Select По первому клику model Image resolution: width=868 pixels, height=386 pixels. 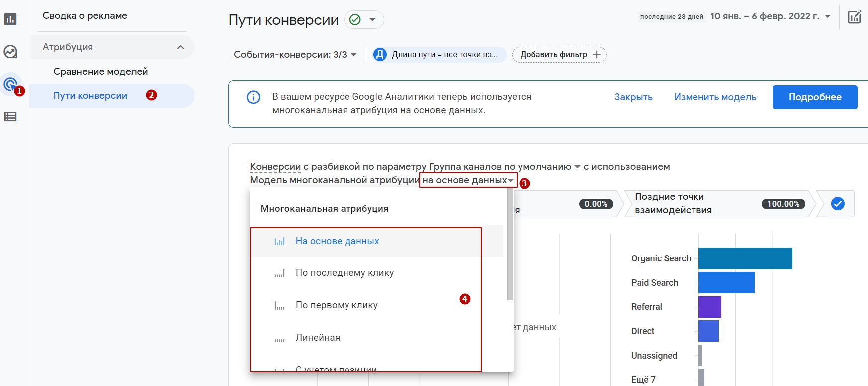376,305
